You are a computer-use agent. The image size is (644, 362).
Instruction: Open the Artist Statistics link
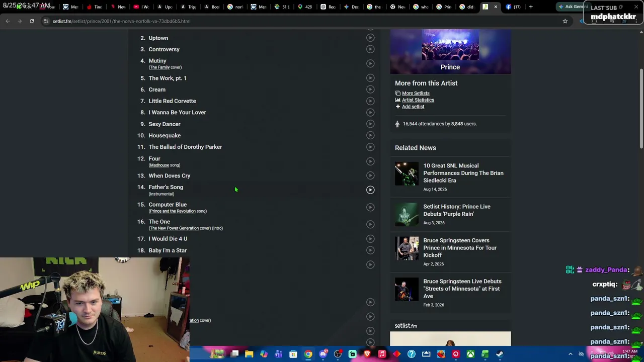418,100
